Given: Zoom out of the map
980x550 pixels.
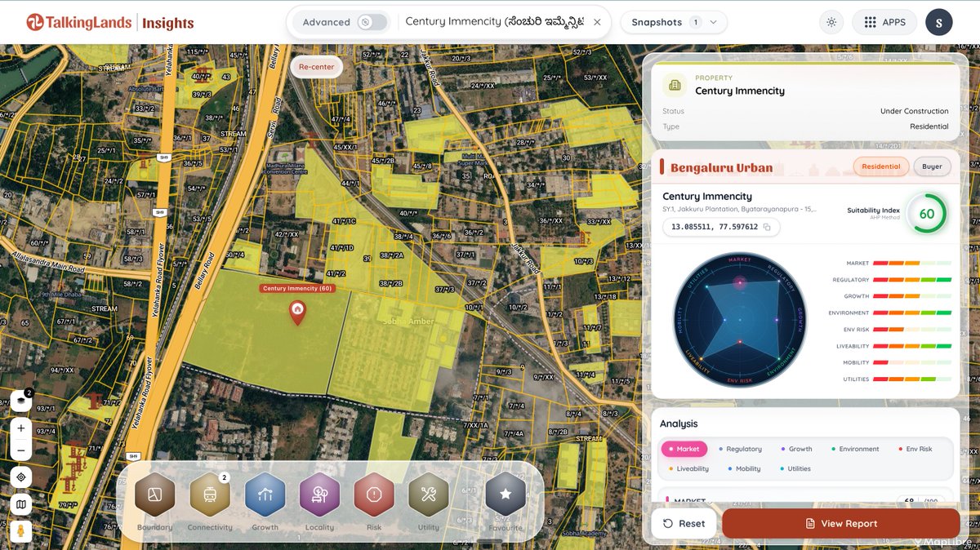Looking at the screenshot, I should click(x=21, y=450).
